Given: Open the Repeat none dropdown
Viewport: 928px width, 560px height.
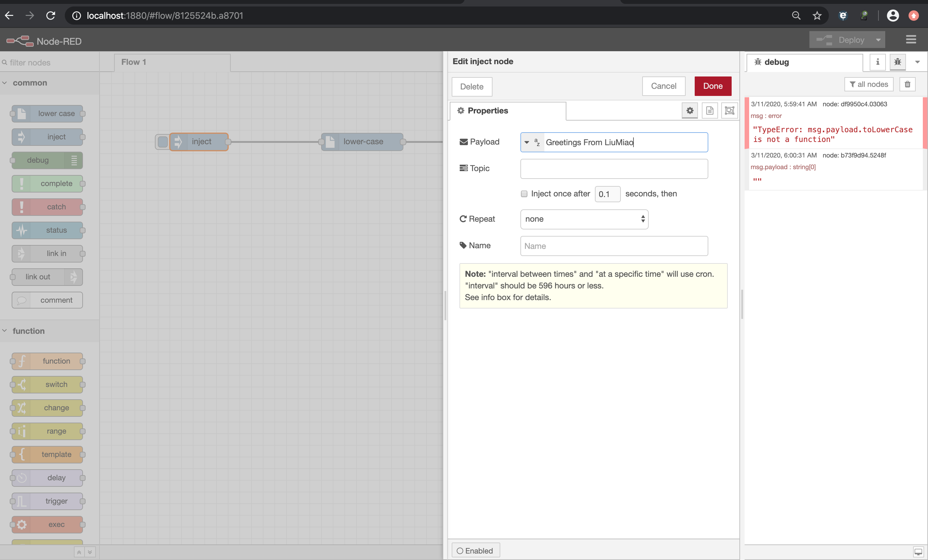Looking at the screenshot, I should 584,219.
